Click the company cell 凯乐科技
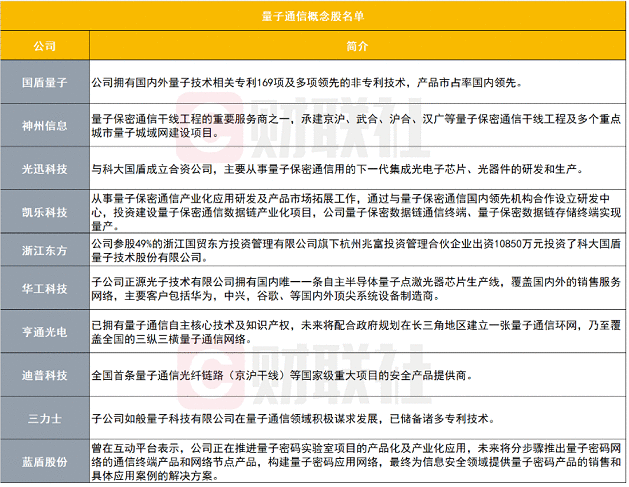Screen dimensions: 629x487 pos(45,212)
